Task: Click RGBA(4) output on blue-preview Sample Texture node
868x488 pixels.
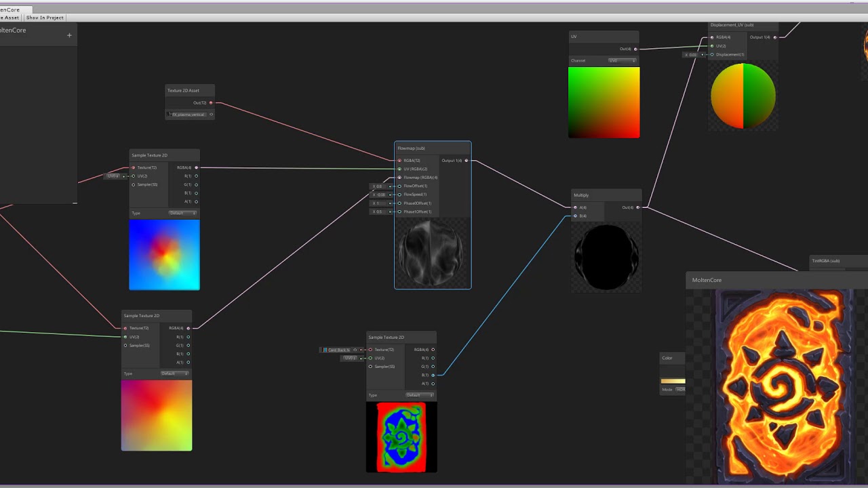Action: [x=196, y=167]
